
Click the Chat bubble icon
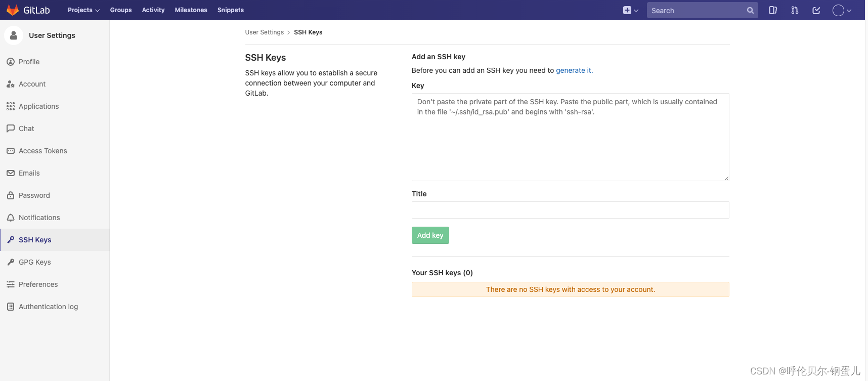coord(11,129)
